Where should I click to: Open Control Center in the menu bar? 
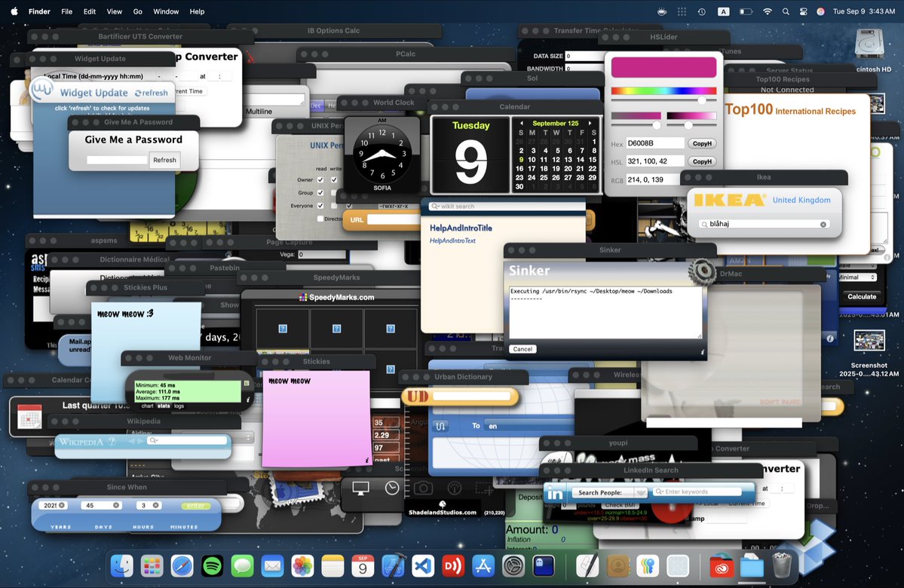point(803,11)
